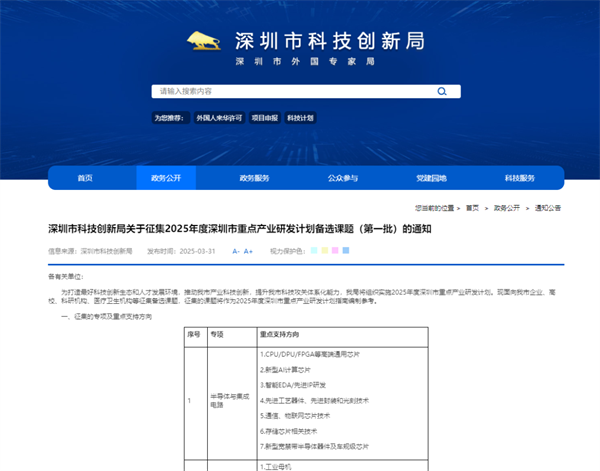This screenshot has height=471, width=600.
Task: Click the 半导体与集成电路 table cell
Action: [x=230, y=401]
